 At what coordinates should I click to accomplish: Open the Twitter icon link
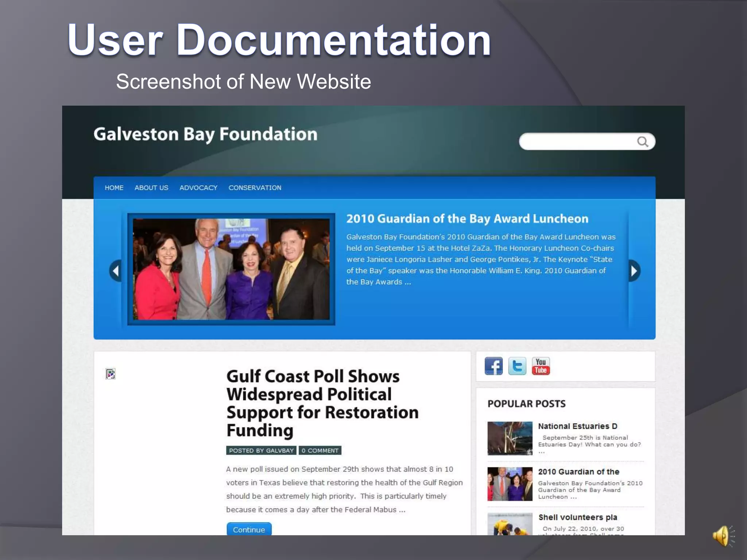517,366
